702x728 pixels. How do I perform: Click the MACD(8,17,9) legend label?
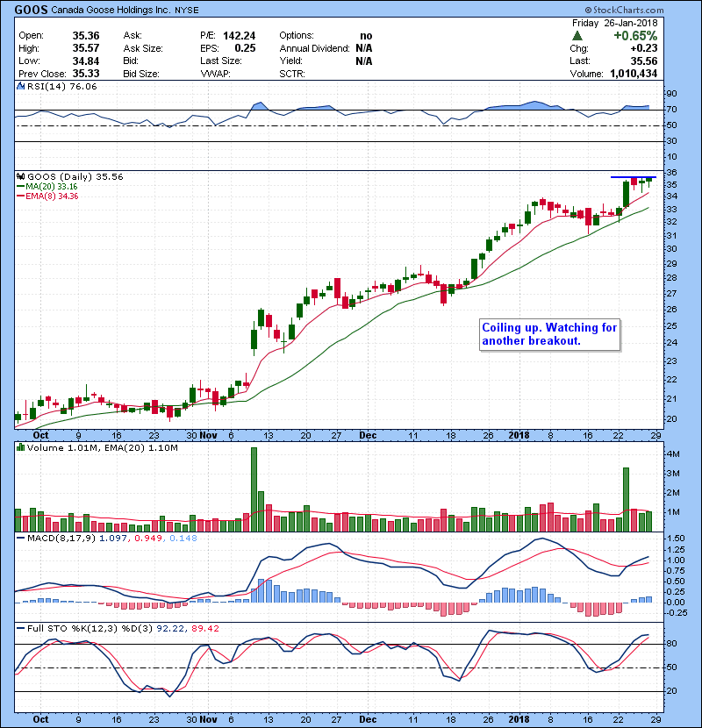point(61,539)
